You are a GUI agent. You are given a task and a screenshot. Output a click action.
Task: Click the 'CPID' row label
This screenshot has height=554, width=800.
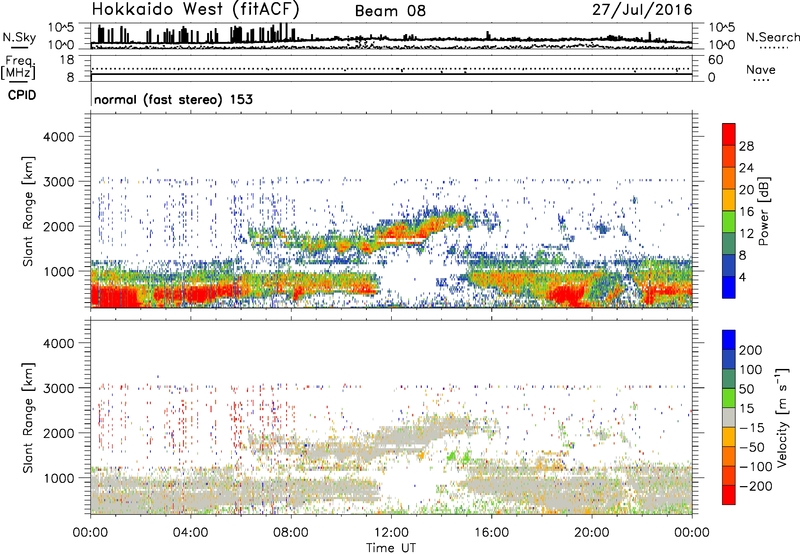(x=22, y=95)
